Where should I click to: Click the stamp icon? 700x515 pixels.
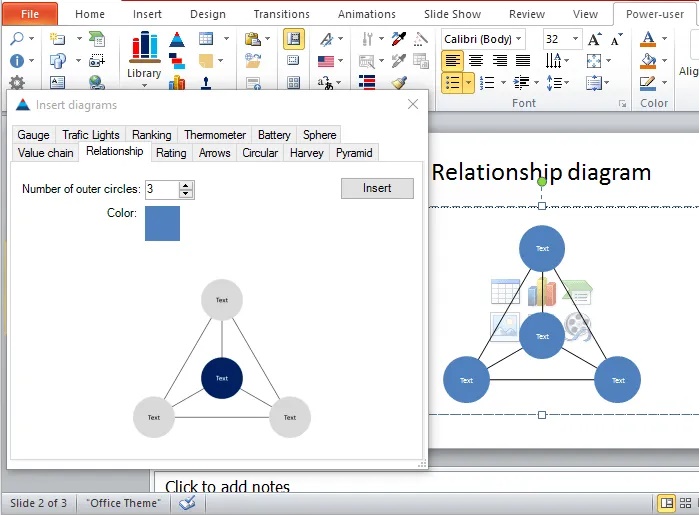pyautogui.click(x=206, y=83)
